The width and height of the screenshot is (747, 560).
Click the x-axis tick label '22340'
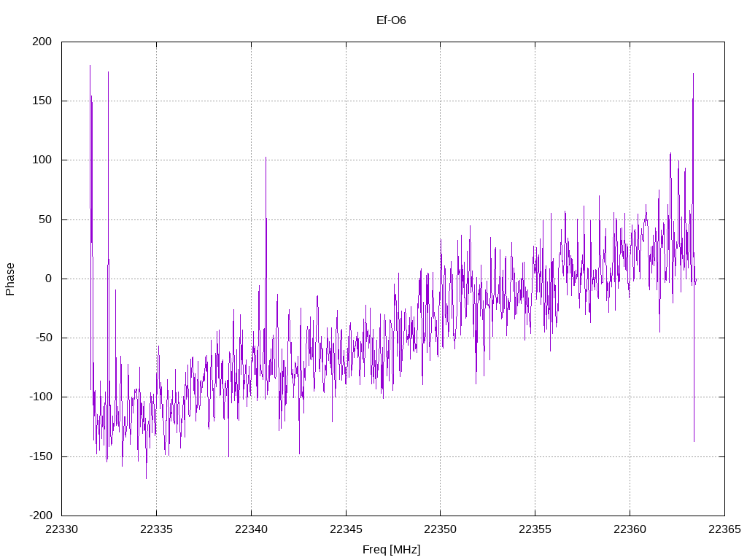click(x=251, y=529)
